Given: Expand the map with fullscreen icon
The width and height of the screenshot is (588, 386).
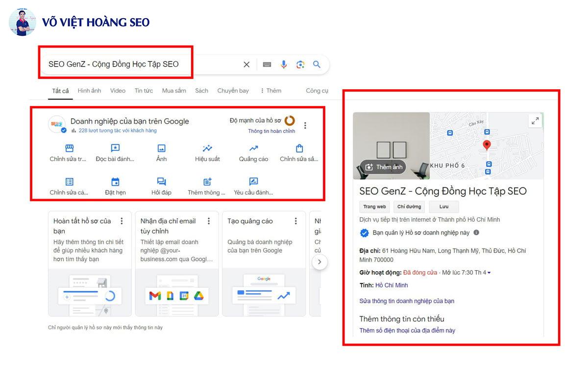Looking at the screenshot, I should tap(535, 121).
